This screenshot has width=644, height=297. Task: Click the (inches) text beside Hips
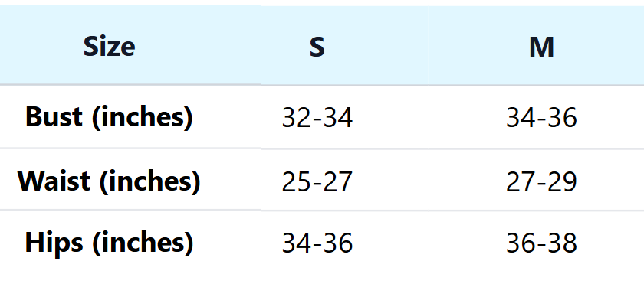tap(143, 243)
